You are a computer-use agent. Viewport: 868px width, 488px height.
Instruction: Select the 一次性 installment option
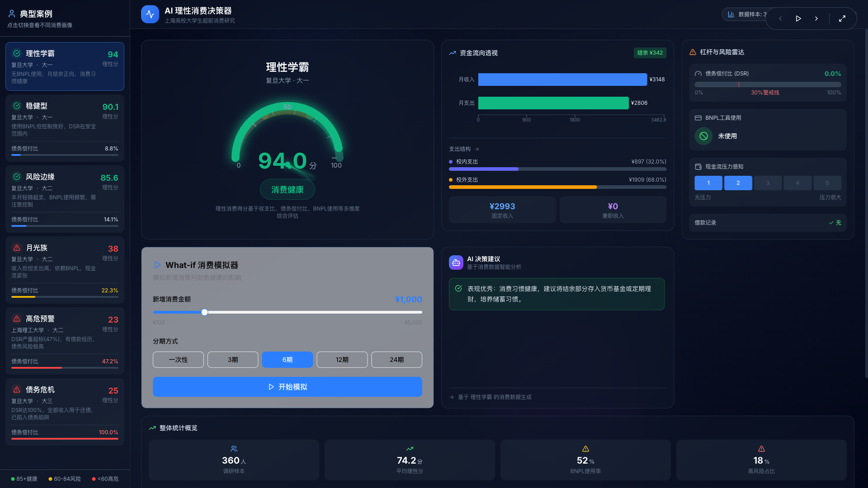pyautogui.click(x=178, y=360)
